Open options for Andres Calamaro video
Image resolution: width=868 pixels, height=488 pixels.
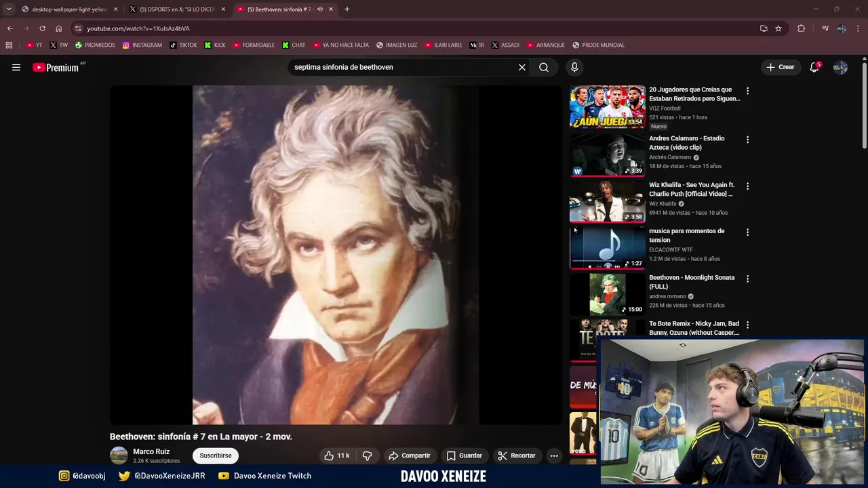coord(747,140)
